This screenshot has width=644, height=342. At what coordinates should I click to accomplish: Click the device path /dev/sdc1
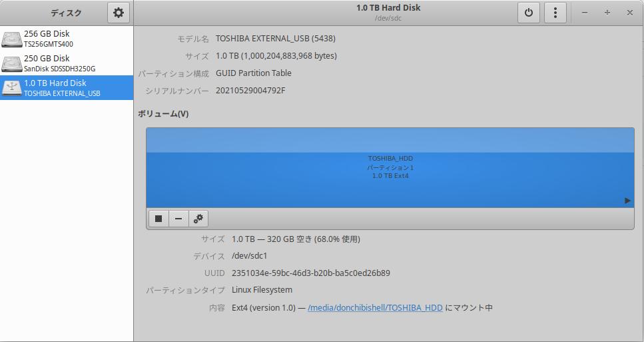249,256
